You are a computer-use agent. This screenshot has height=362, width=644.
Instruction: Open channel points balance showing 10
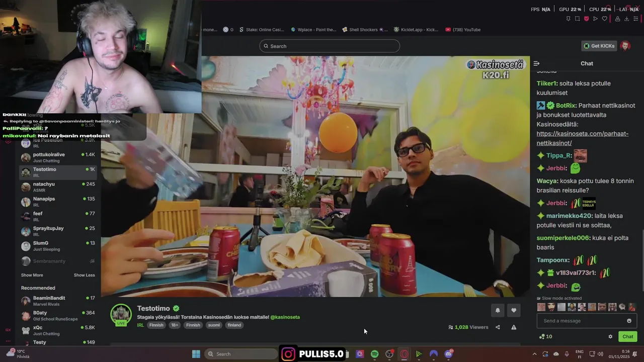click(x=545, y=337)
